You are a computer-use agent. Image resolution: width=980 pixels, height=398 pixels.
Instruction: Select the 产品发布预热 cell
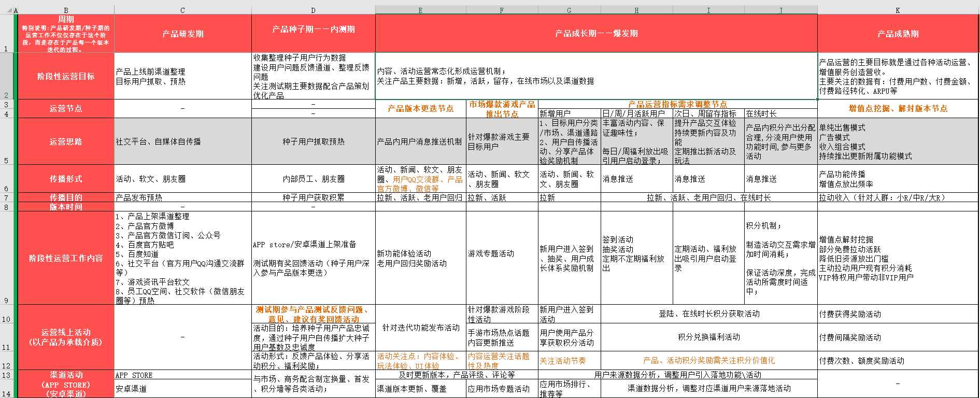click(x=182, y=197)
